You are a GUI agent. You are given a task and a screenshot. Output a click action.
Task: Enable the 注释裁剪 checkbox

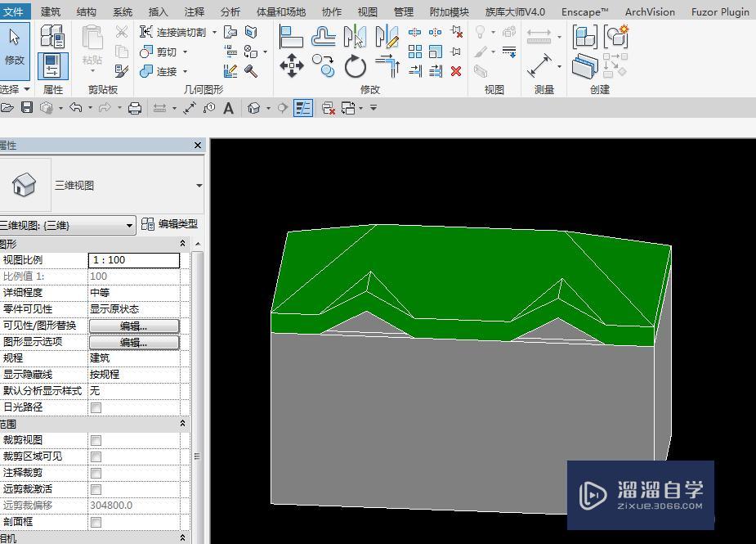pos(96,473)
